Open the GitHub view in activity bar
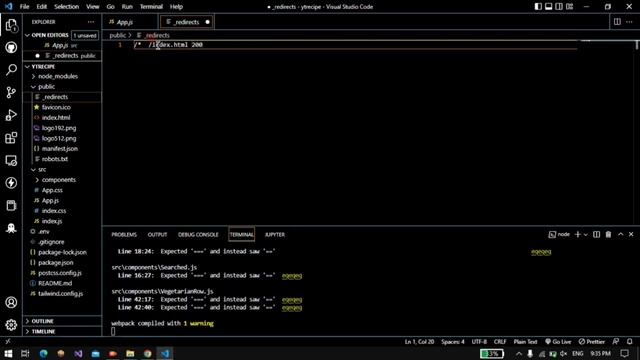 coord(11,47)
